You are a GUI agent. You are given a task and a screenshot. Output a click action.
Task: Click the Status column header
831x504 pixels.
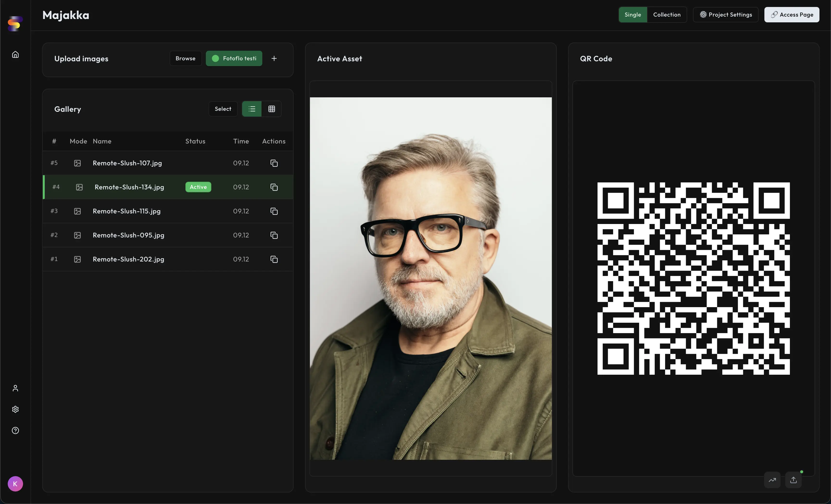[195, 141]
